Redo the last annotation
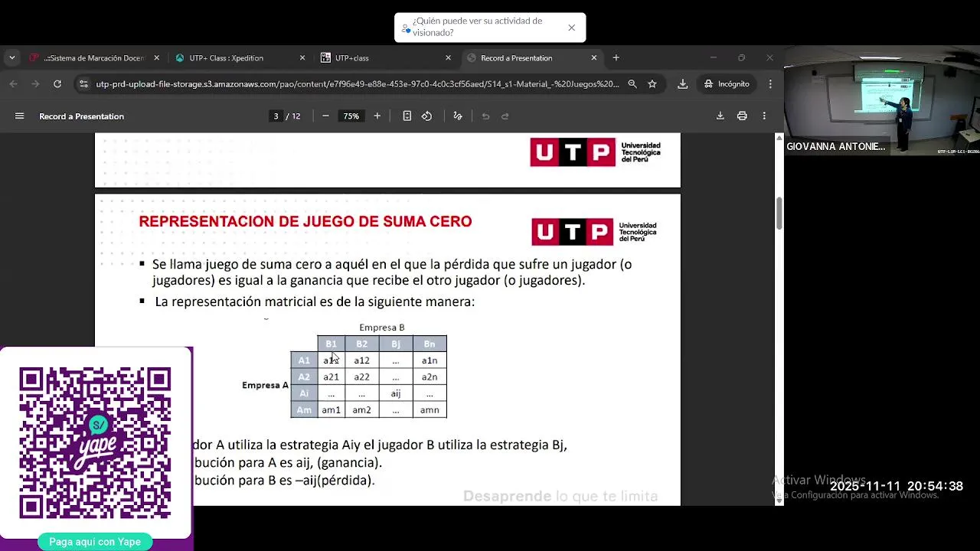The image size is (980, 551). [505, 116]
